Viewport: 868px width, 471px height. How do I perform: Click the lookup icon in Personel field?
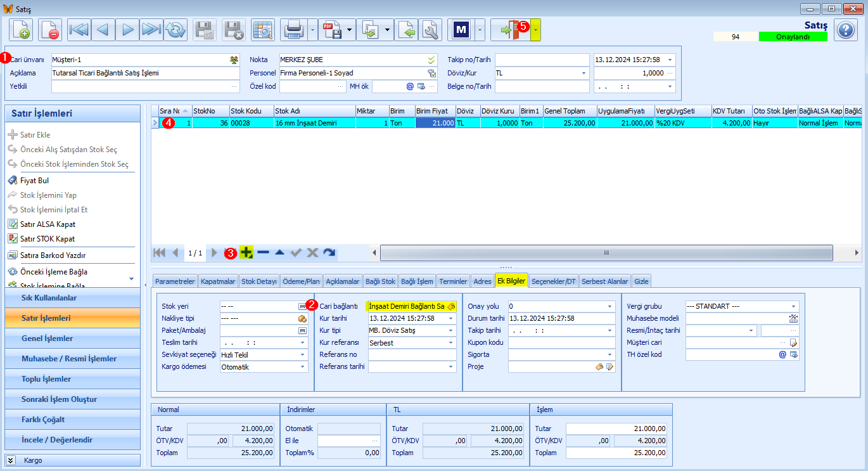[431, 73]
